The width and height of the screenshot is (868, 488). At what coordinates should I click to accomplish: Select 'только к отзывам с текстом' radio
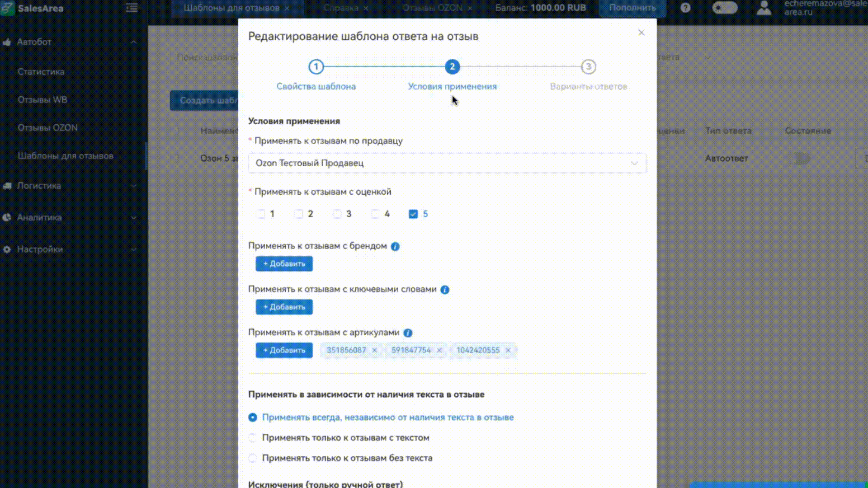(x=253, y=438)
